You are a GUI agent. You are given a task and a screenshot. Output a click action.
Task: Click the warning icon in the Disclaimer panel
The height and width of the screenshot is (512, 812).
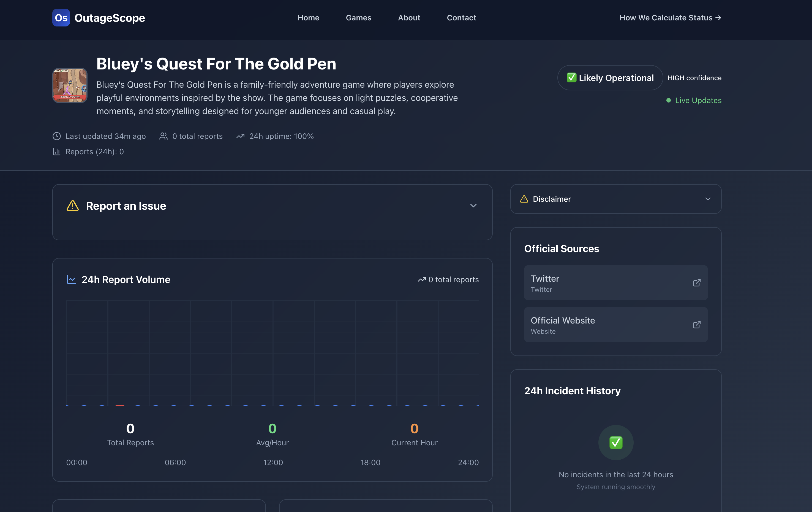coord(524,199)
